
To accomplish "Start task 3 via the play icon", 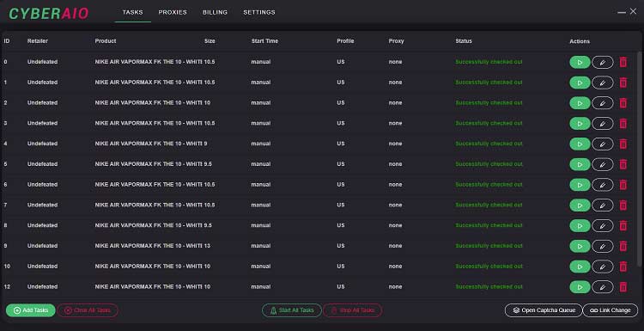I will (580, 124).
